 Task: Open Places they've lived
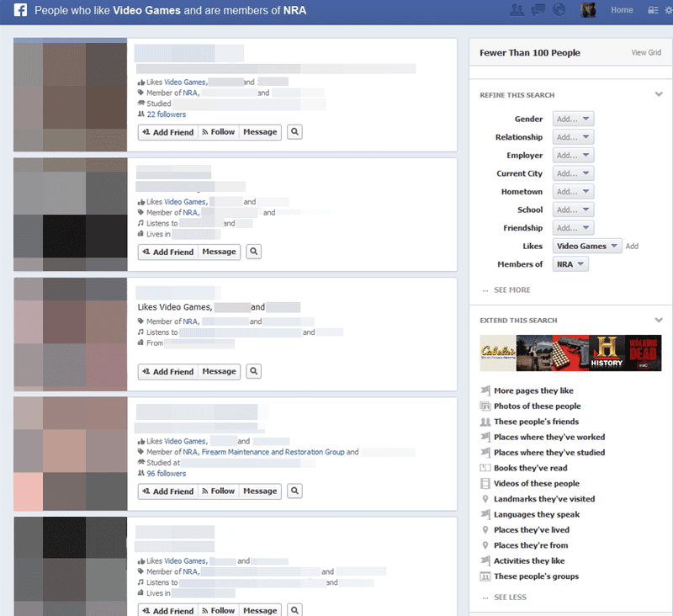pyautogui.click(x=532, y=529)
